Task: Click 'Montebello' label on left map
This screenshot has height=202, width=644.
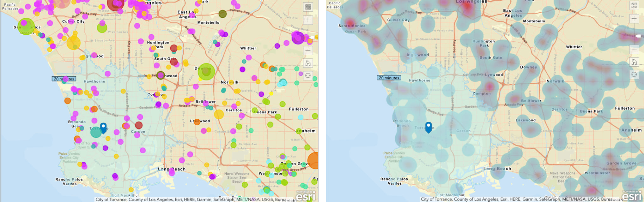Action: (208, 23)
